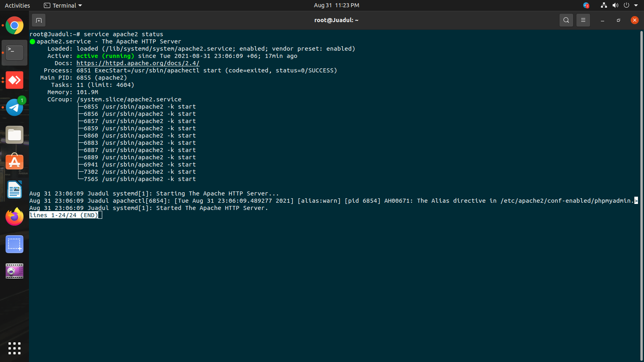Click the network icon in the system tray
644x362 pixels.
click(603, 5)
